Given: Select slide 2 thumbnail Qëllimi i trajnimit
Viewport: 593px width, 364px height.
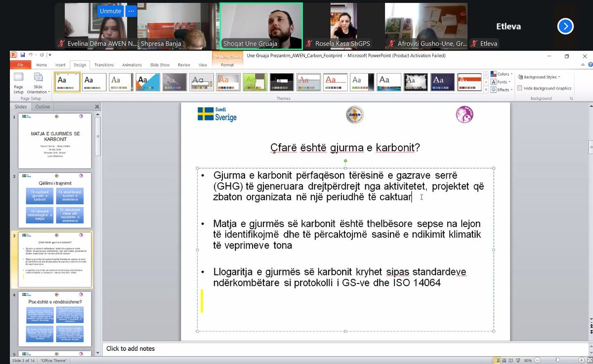Looking at the screenshot, I should click(55, 200).
